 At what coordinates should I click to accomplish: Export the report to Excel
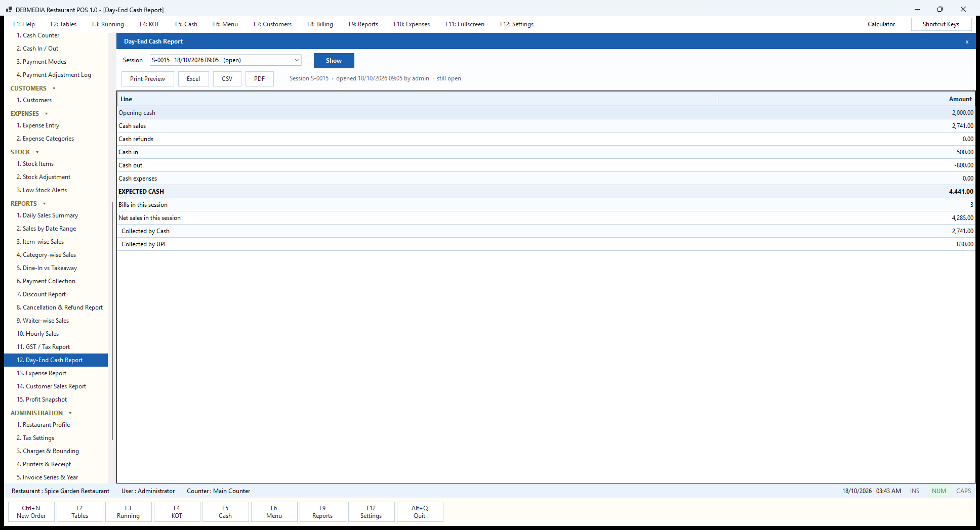(193, 79)
